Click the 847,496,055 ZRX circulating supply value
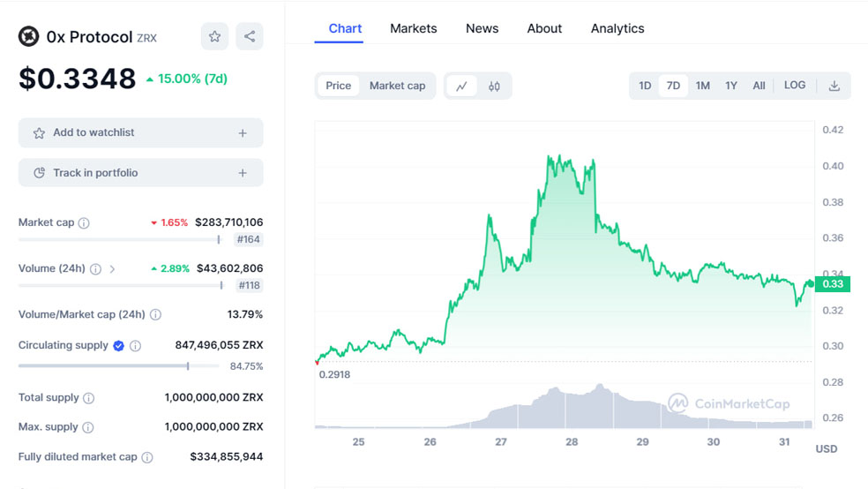Image resolution: width=868 pixels, height=489 pixels. click(220, 345)
